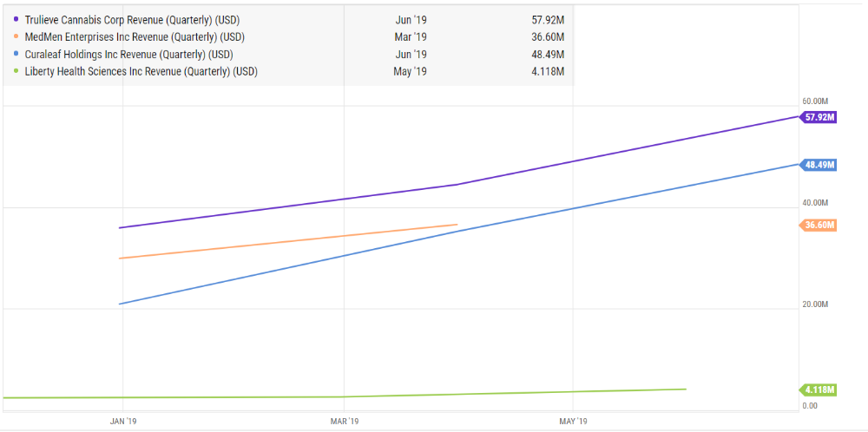Screen dimensions: 868x432
Task: Click the green Liberty Health legend dot
Action: (16, 71)
